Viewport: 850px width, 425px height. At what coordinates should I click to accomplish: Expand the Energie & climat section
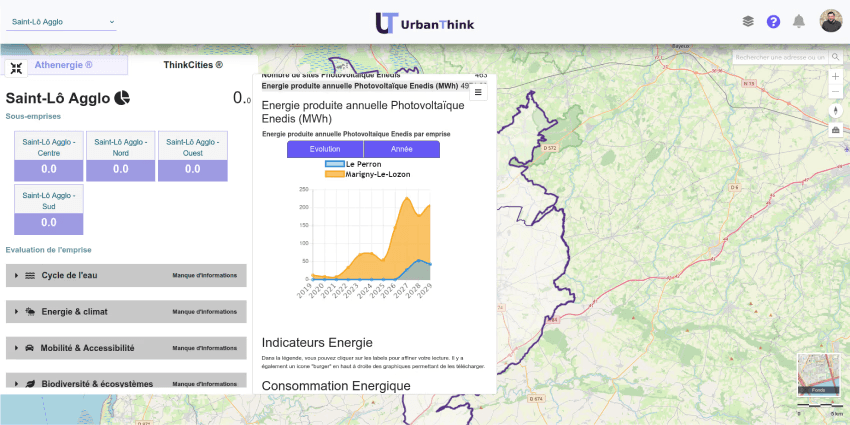(x=126, y=312)
